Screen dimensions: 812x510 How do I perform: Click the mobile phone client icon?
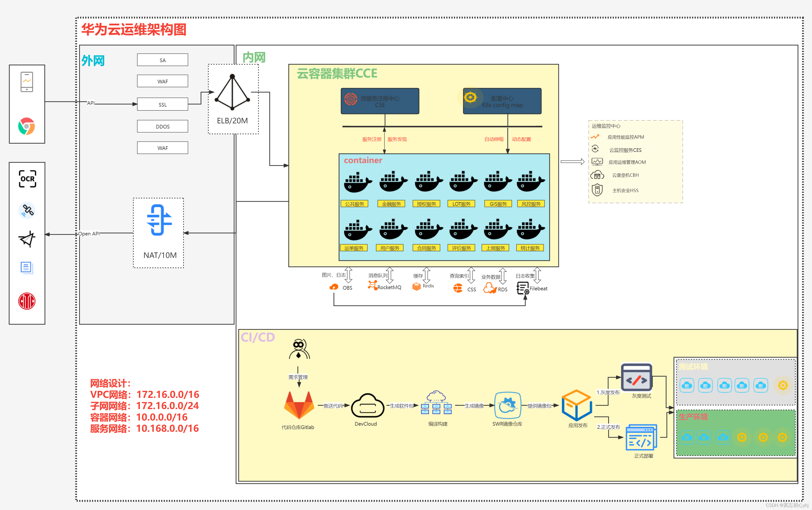coord(27,82)
